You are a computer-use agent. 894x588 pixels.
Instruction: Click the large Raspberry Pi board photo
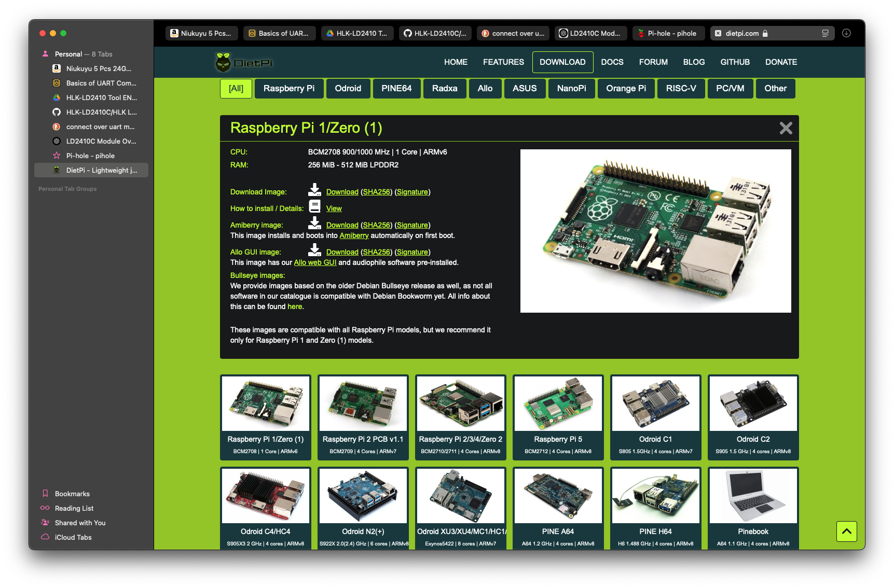click(x=656, y=231)
